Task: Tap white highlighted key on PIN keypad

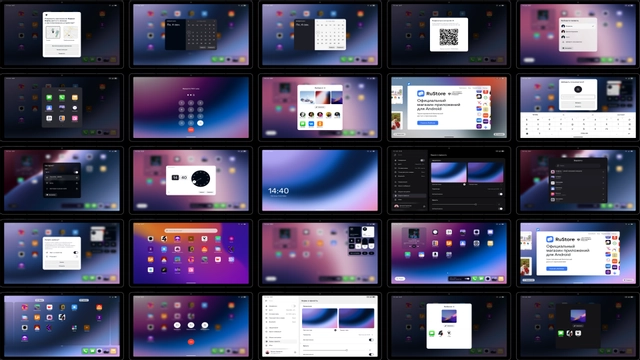Action: point(200,123)
